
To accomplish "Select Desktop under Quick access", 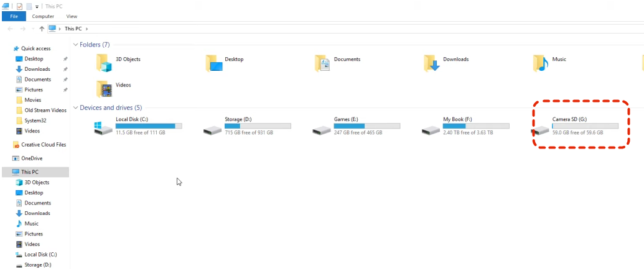I will tap(34, 58).
